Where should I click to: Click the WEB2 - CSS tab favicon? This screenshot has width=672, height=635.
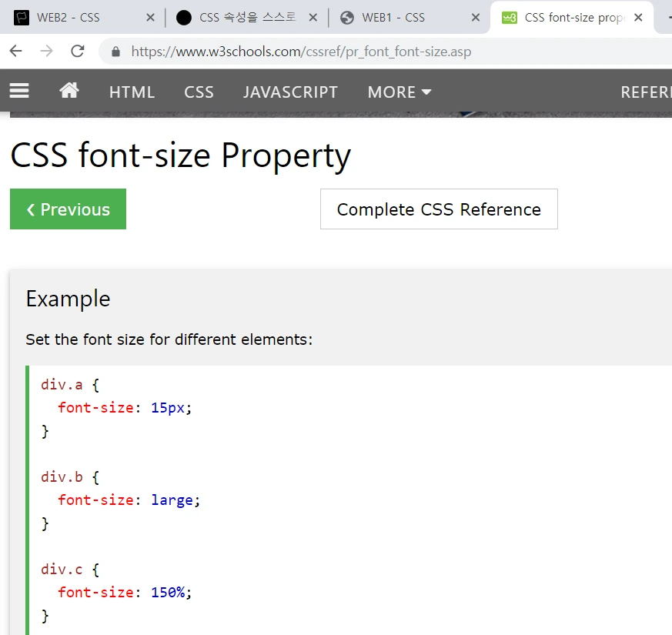tap(22, 18)
